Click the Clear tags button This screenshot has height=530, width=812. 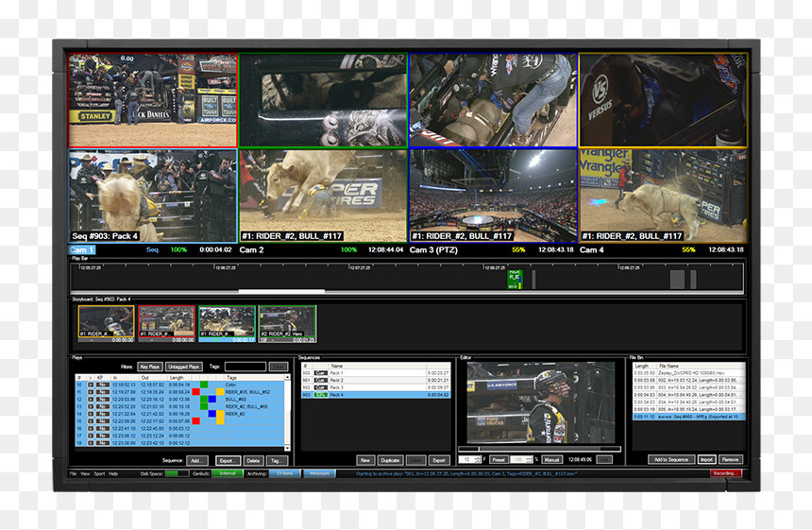(279, 367)
